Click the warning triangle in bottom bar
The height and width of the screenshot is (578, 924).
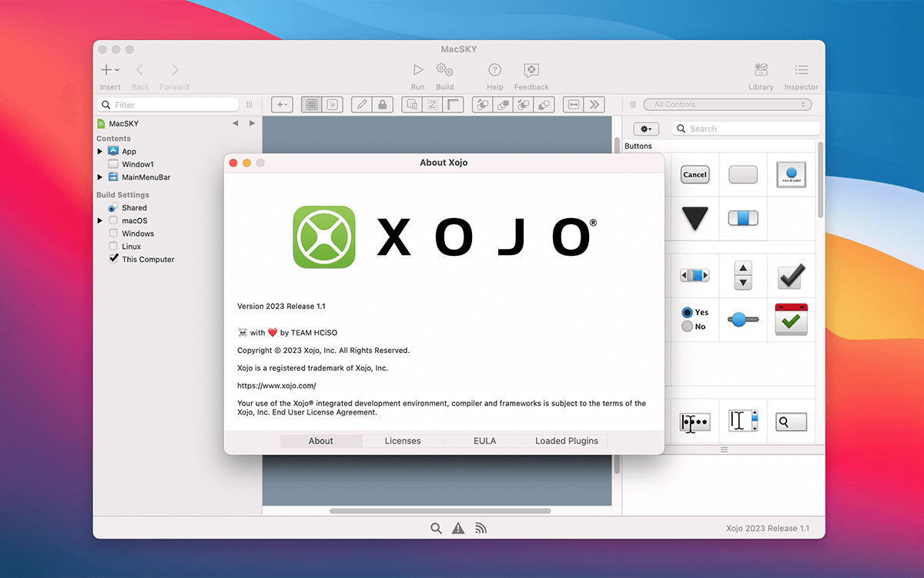pos(458,528)
